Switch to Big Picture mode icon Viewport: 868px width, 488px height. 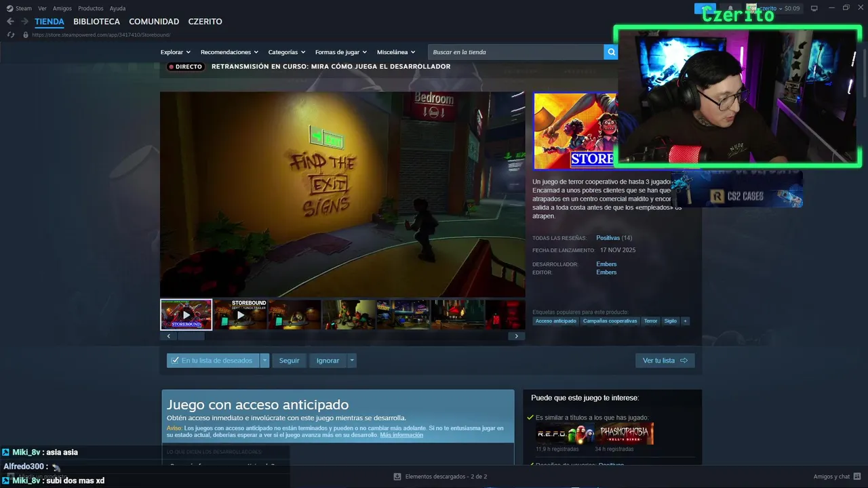[x=814, y=8]
